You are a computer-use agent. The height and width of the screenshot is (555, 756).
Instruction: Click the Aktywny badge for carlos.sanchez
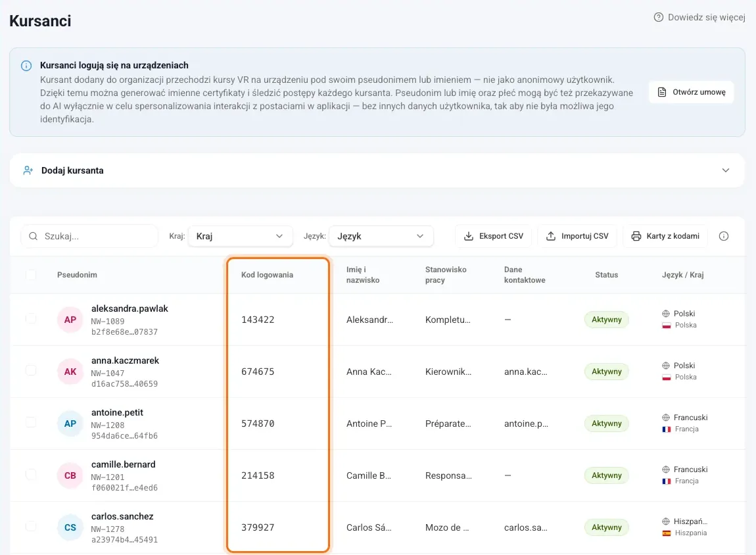[x=607, y=527]
